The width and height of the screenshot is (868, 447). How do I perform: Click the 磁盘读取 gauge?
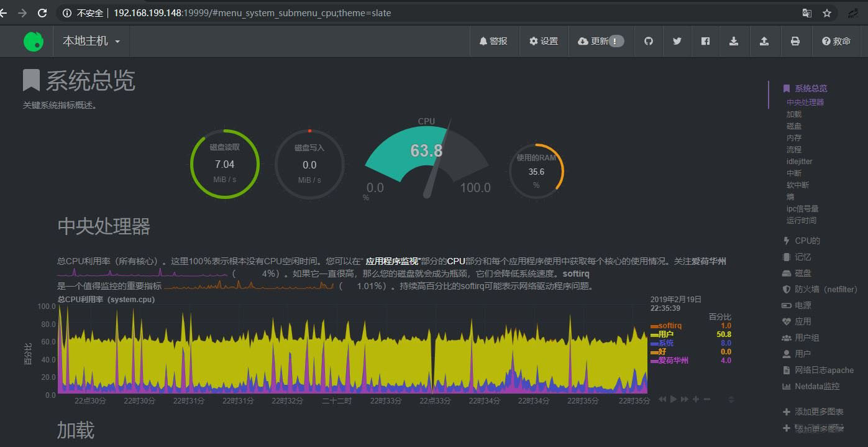(224, 164)
